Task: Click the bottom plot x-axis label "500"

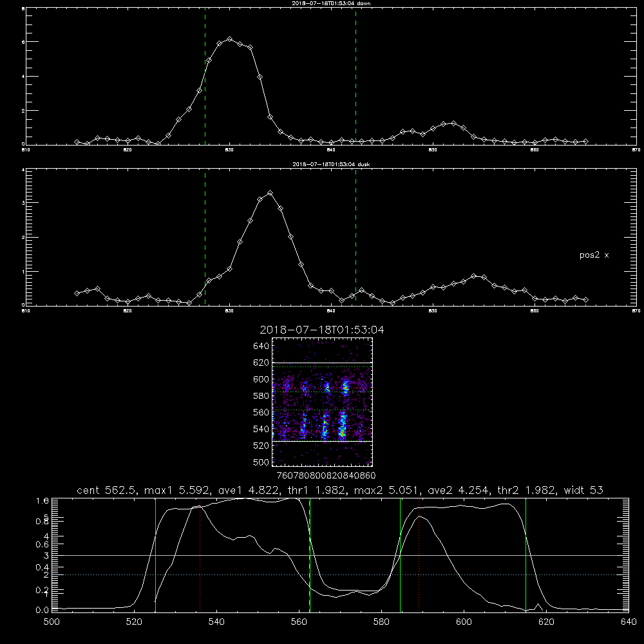Action: click(52, 622)
